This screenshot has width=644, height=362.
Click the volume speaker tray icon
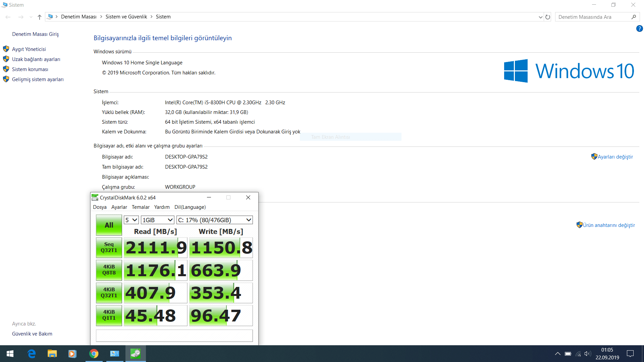587,354
